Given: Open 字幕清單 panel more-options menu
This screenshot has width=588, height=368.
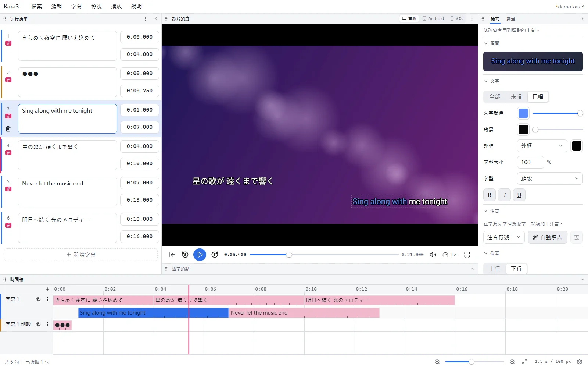Looking at the screenshot, I should [146, 19].
